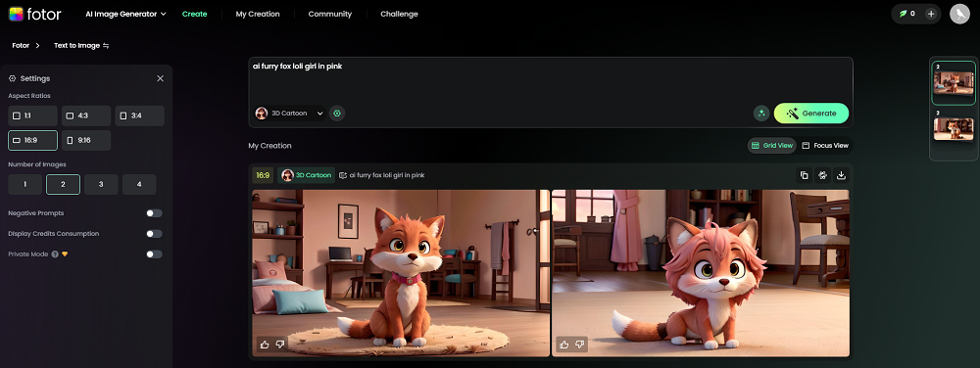Screen dimensions: 980x368
Task: Select the 9:16 aspect ratio
Action: click(86, 140)
